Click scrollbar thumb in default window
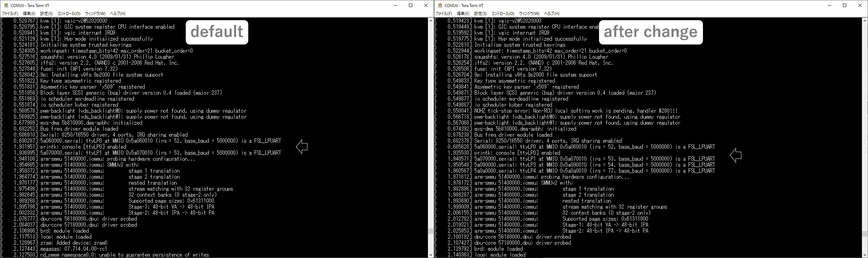This screenshot has width=868, height=258. coord(431,231)
